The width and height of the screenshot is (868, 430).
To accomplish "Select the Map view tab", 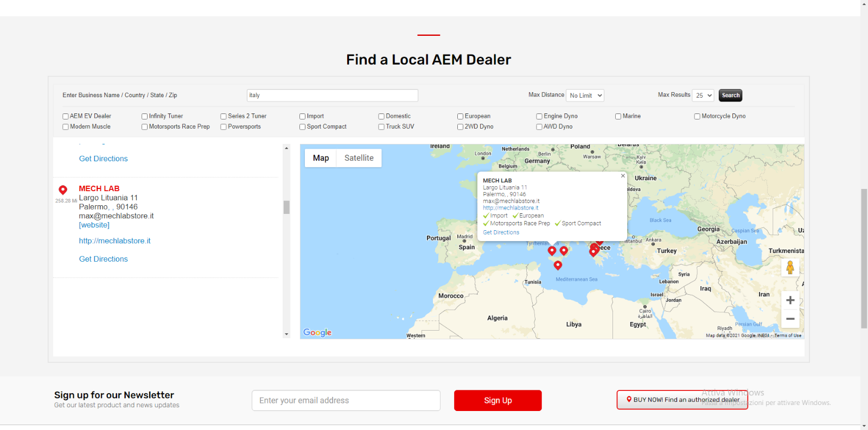I will click(x=321, y=158).
